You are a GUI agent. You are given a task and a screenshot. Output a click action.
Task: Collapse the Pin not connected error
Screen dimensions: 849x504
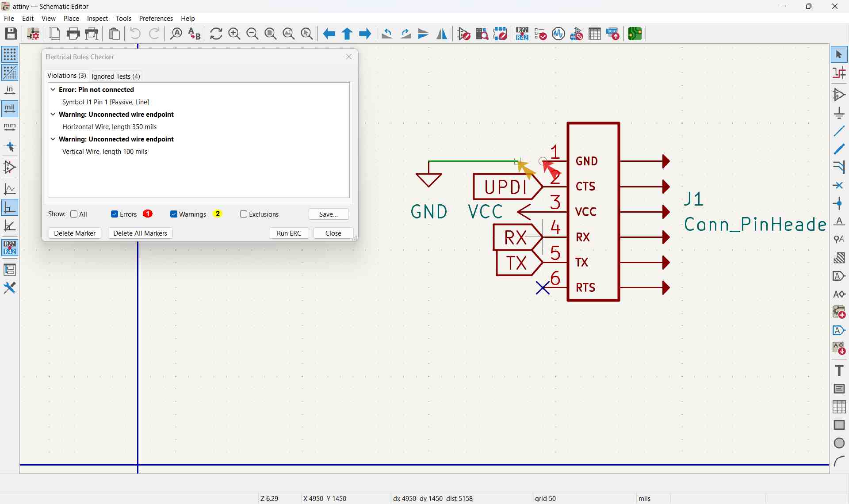click(x=53, y=90)
